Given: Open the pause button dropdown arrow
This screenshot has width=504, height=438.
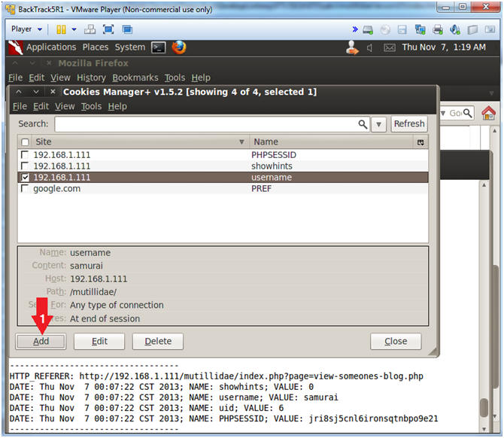Looking at the screenshot, I should (74, 29).
